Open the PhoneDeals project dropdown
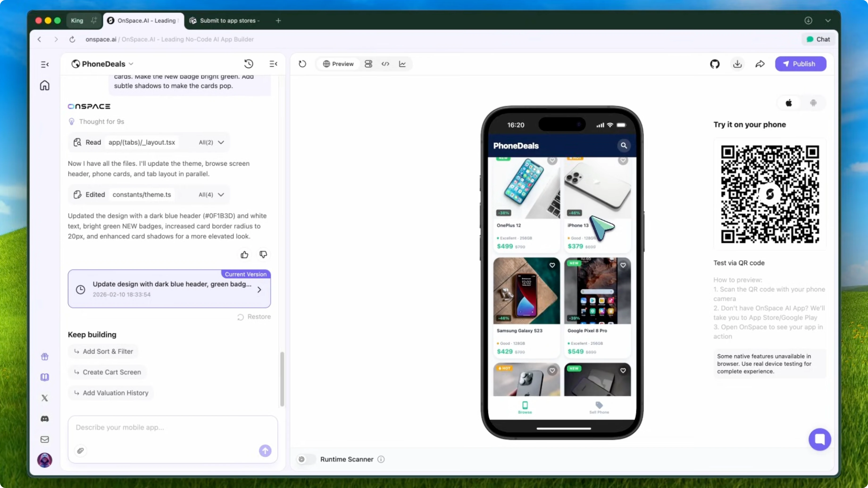 tap(131, 64)
